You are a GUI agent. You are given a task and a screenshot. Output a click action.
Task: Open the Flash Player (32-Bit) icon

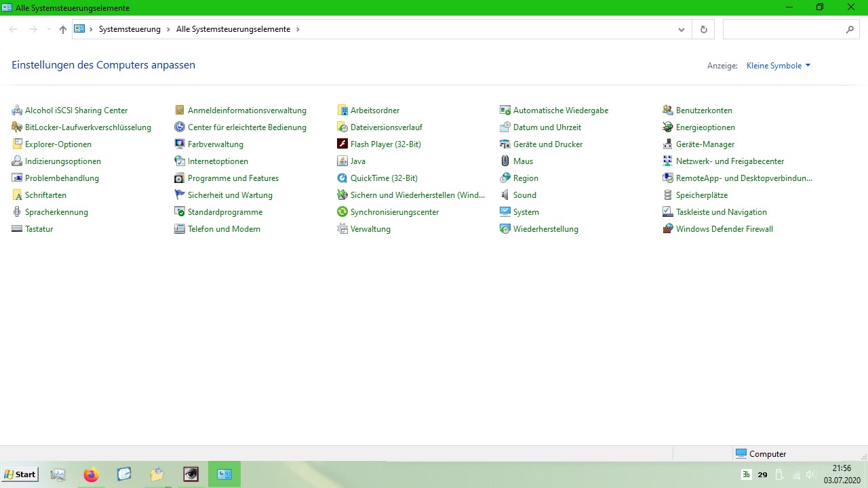pos(342,144)
